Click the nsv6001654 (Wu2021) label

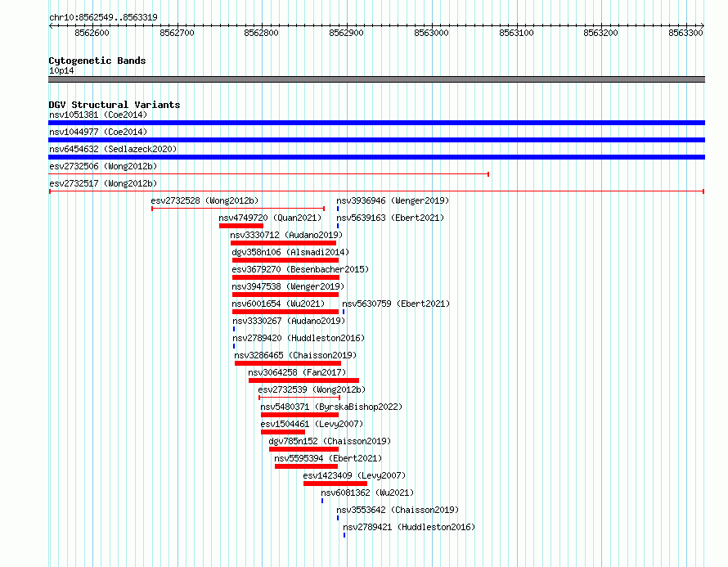point(278,304)
